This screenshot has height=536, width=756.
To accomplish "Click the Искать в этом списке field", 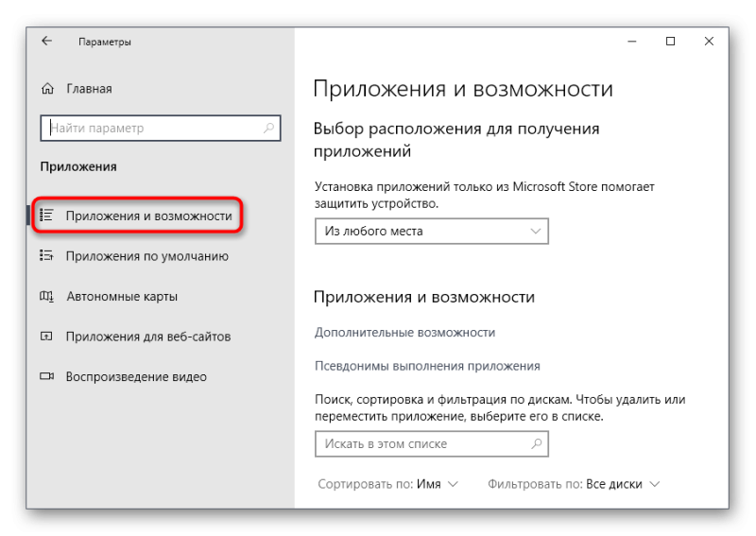I will (432, 444).
